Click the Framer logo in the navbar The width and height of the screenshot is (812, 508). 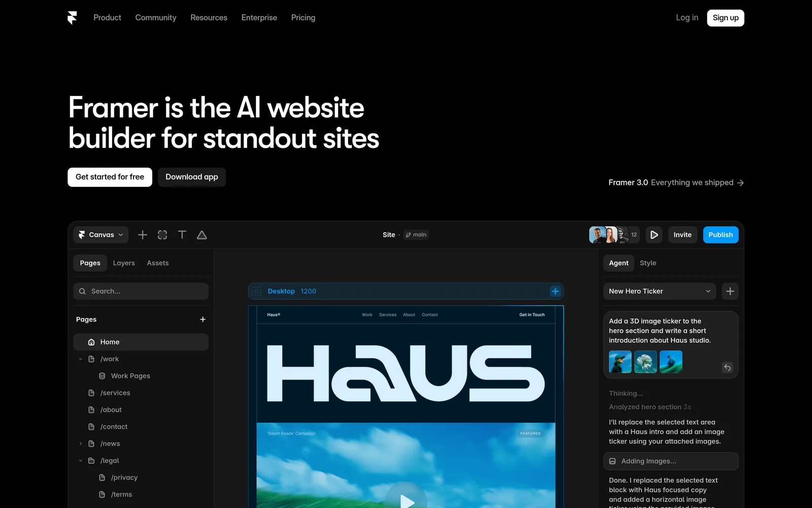click(x=72, y=18)
